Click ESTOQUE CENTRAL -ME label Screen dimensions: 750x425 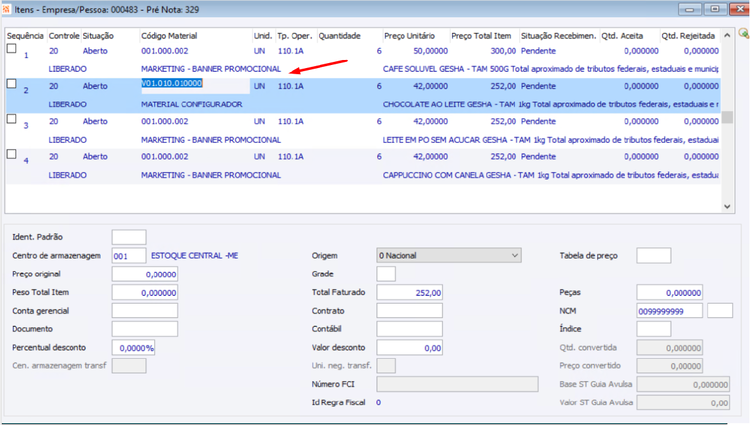pyautogui.click(x=195, y=256)
